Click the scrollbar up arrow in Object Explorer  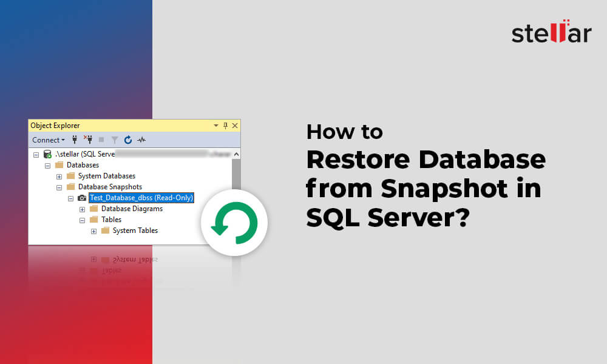[236, 153]
